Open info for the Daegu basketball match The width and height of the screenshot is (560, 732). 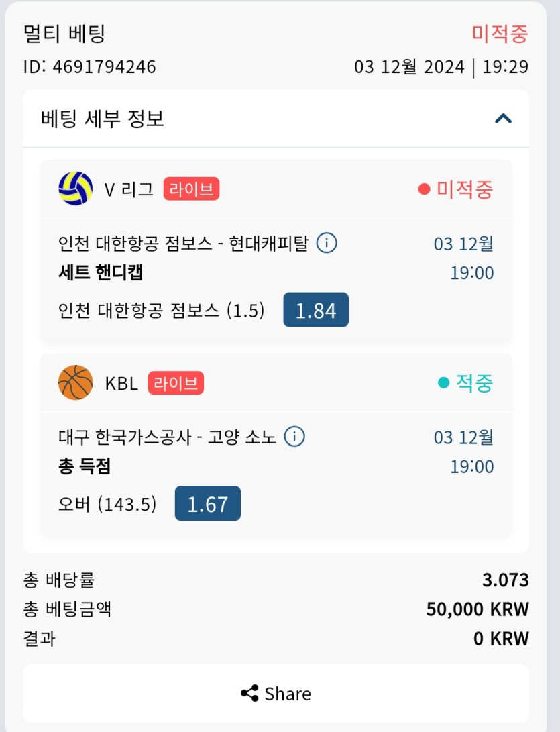[294, 437]
